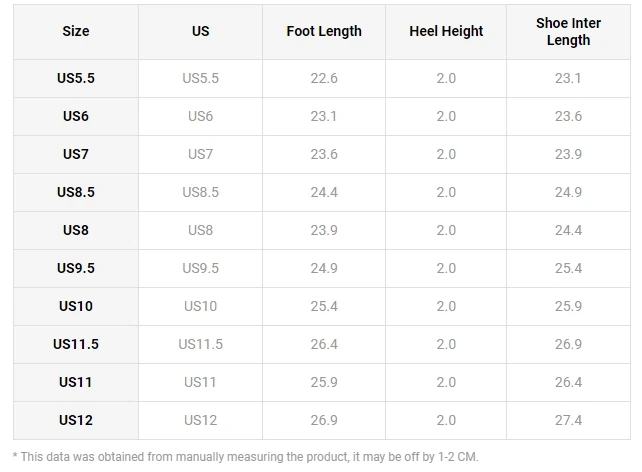Screen dimensions: 642x472
Task: Click the Size column header
Action: tap(76, 32)
